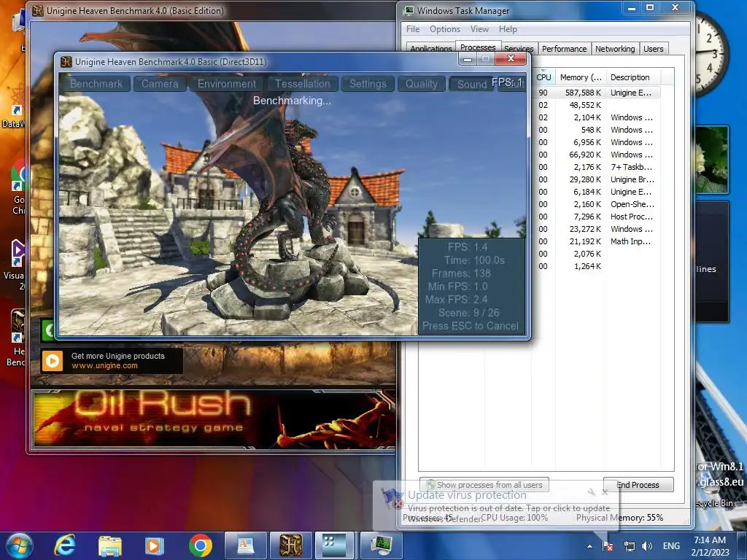Open Windows Media Player taskbar icon
Viewport: 747px width, 560px height.
click(x=154, y=545)
